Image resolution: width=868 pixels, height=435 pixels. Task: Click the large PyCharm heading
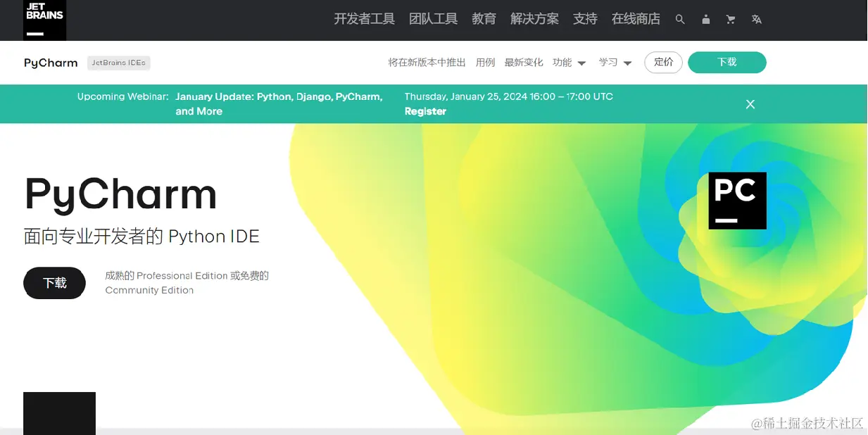[120, 194]
